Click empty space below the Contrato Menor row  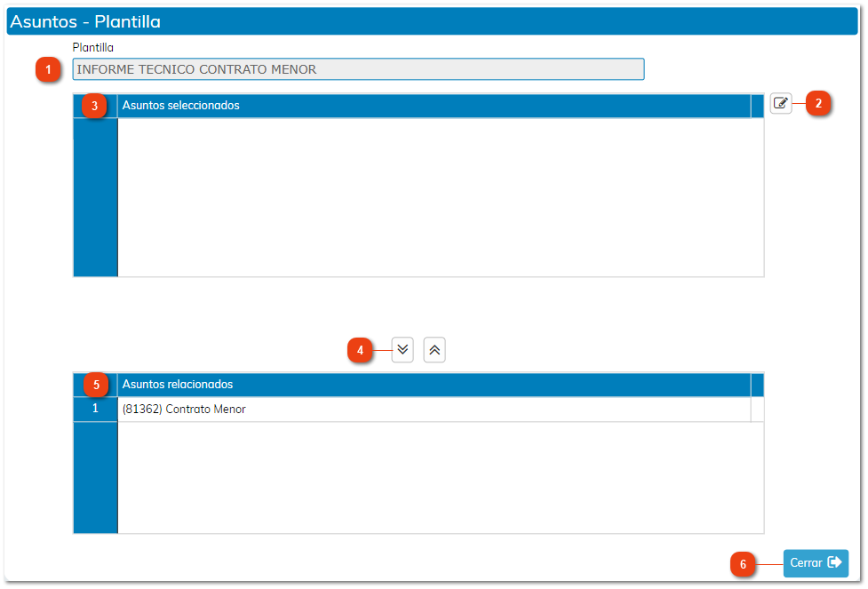point(440,477)
